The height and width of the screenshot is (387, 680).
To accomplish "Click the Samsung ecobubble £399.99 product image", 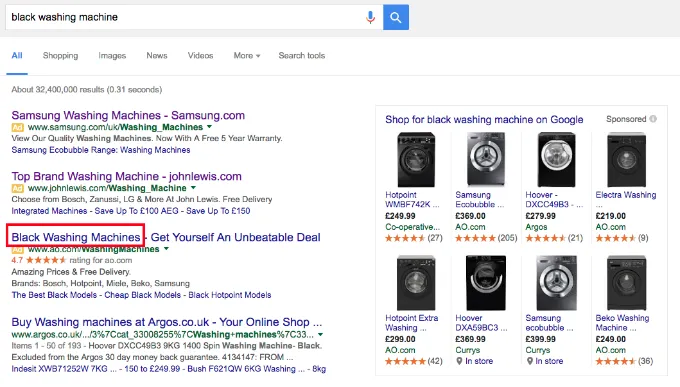I will click(x=556, y=283).
